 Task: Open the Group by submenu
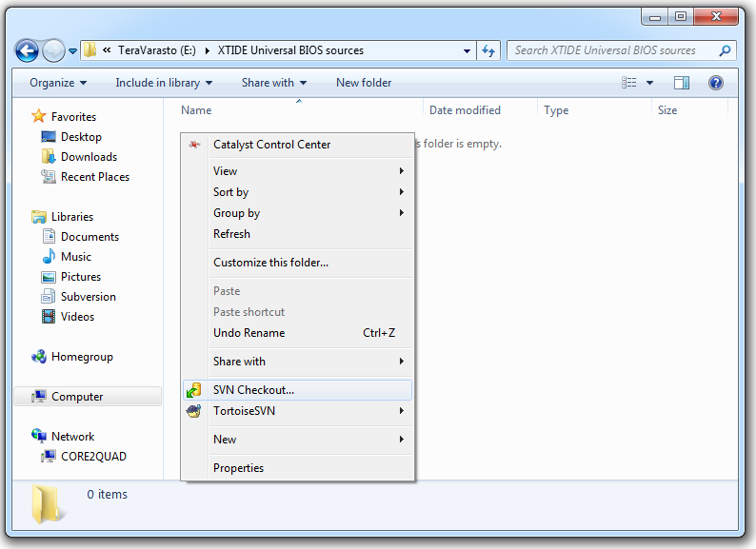click(298, 213)
